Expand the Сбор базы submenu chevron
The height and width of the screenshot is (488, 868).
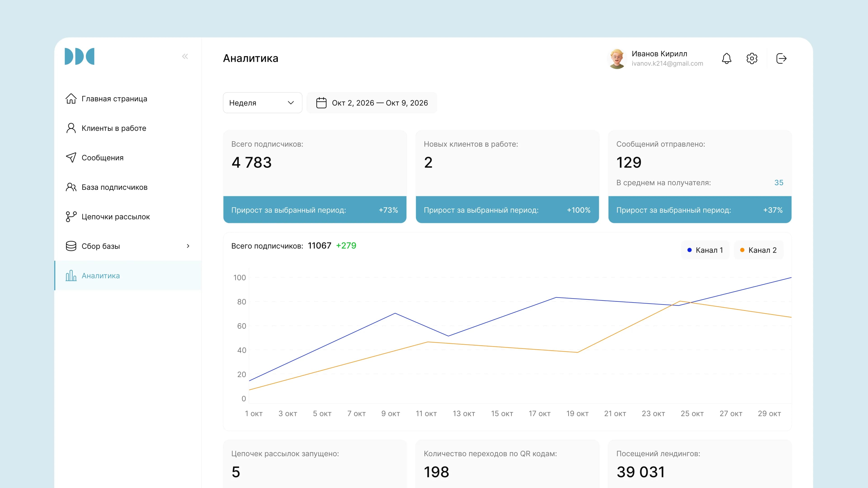click(x=188, y=246)
